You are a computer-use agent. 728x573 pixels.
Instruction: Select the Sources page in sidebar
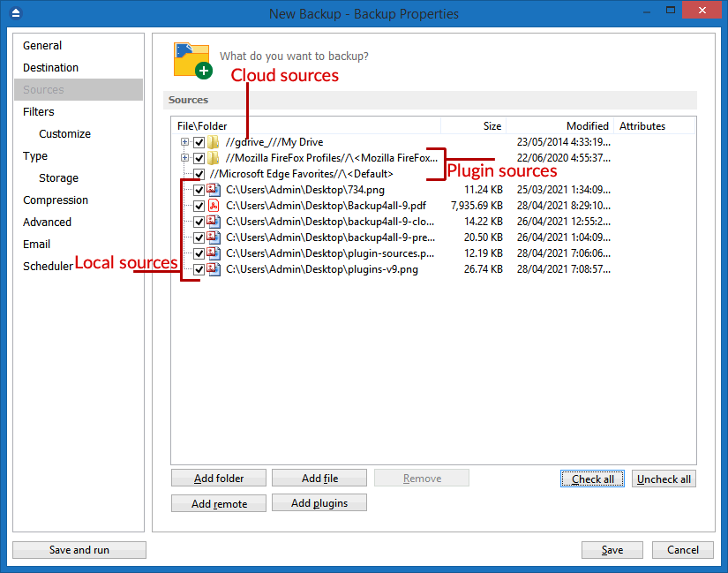point(79,90)
